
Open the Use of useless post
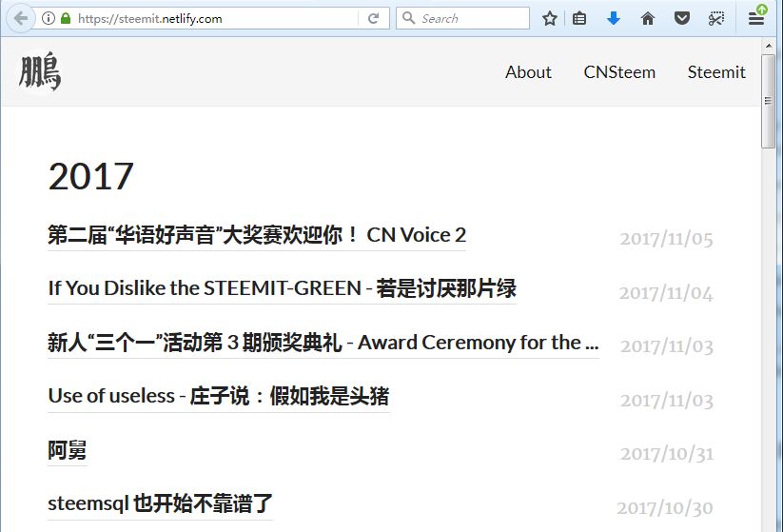[x=218, y=396]
